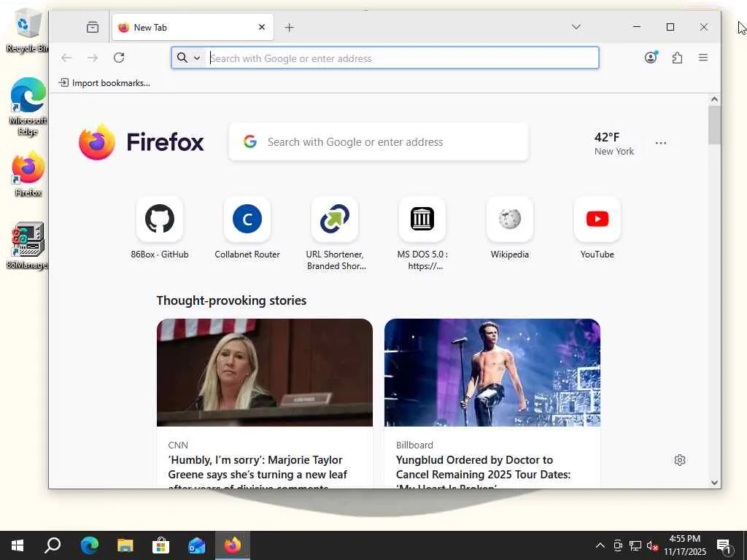
Task: Open Edge from the taskbar
Action: (89, 545)
